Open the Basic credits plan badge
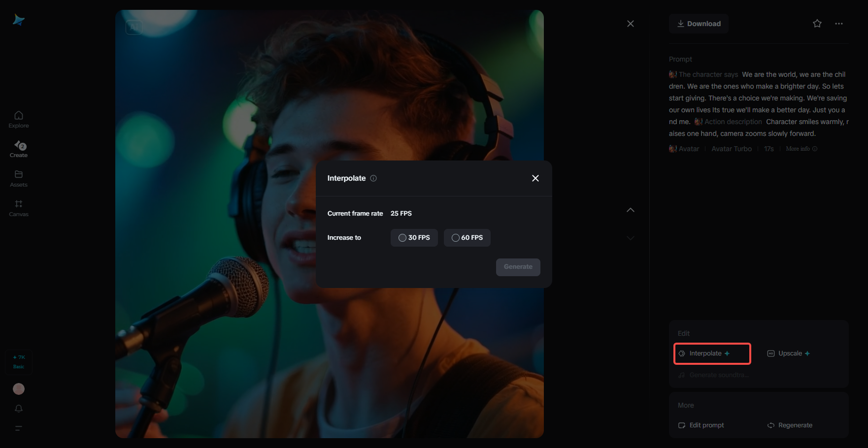The width and height of the screenshot is (868, 448). click(19, 362)
